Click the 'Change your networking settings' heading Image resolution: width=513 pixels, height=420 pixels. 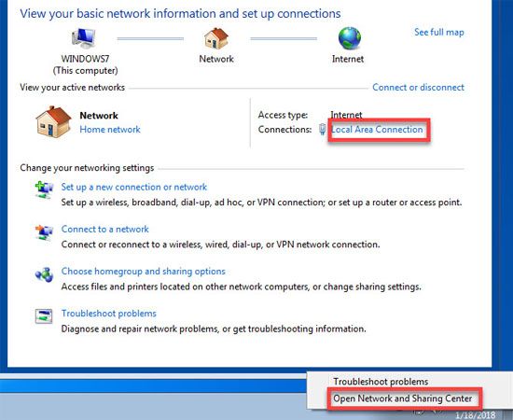87,168
